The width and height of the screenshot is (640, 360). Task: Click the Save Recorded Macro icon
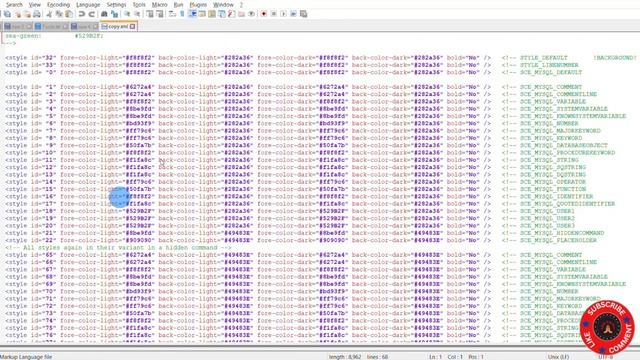pos(303,14)
